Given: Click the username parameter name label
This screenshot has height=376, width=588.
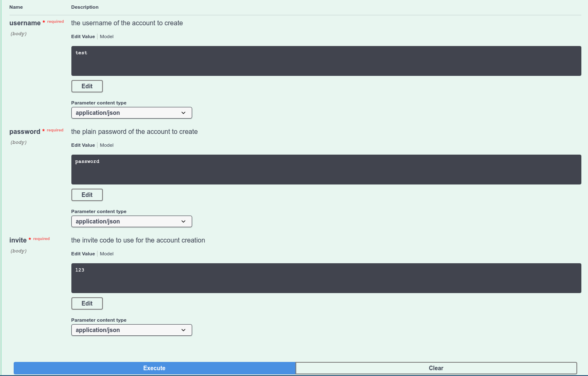Looking at the screenshot, I should tap(25, 23).
